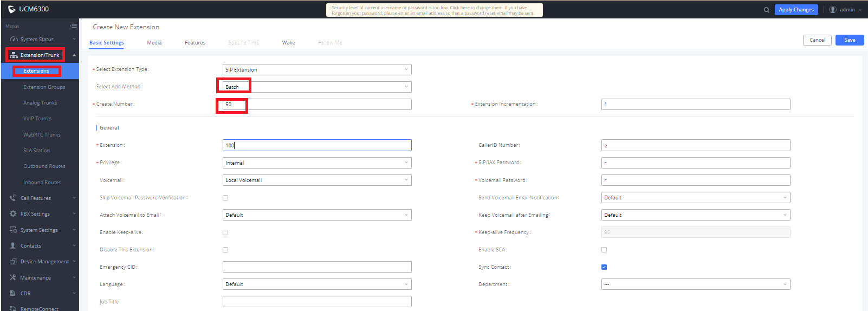Enable the SCA checkbox

(604, 250)
